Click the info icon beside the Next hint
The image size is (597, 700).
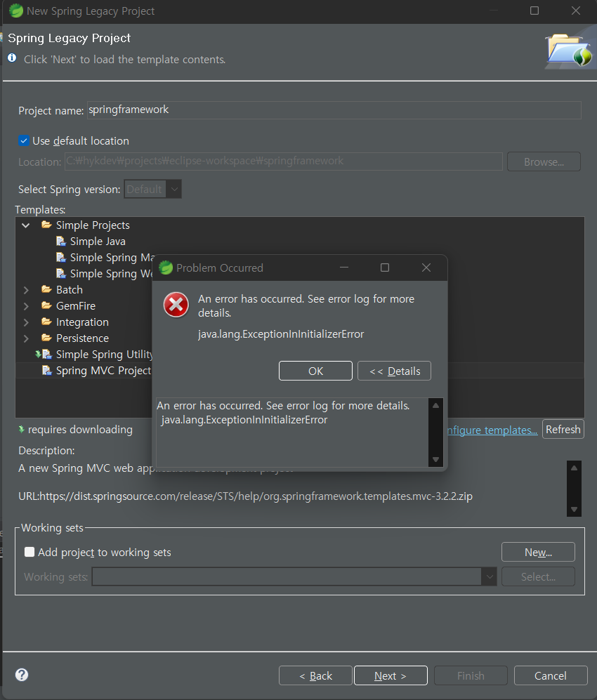pos(12,58)
